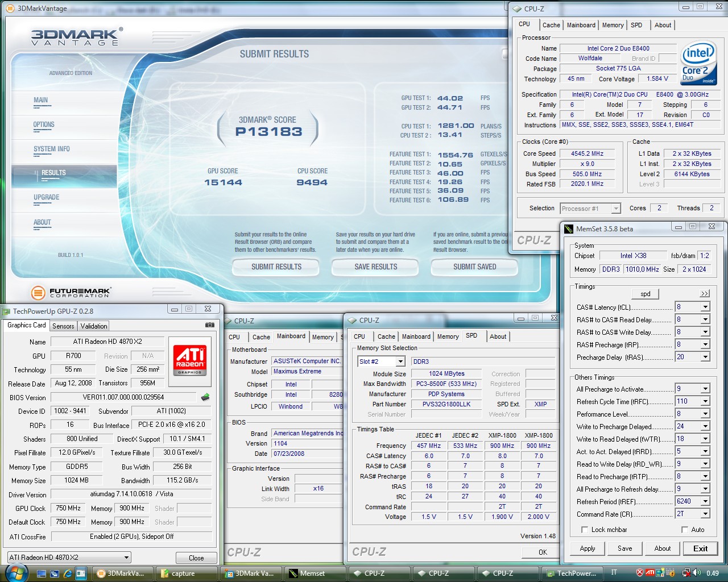This screenshot has height=582, width=728.
Task: Open the Cache tab in the CPU-Z processor window
Action: [x=551, y=25]
